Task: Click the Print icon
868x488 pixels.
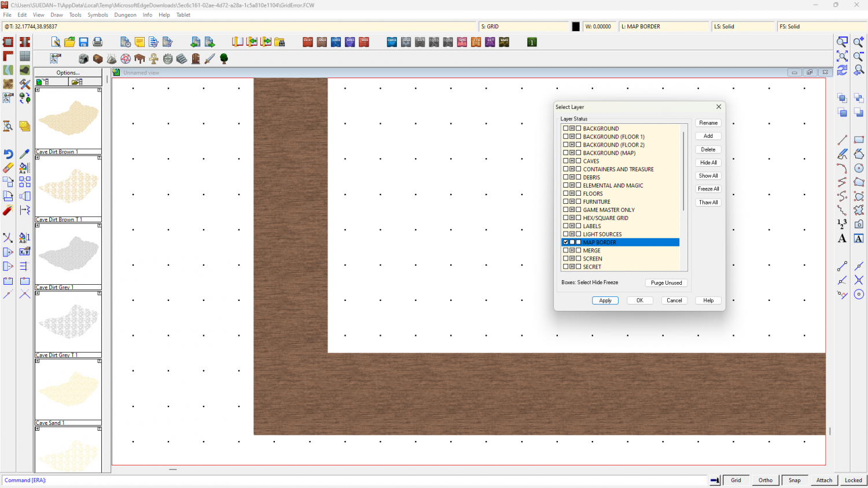Action: pos(98,42)
